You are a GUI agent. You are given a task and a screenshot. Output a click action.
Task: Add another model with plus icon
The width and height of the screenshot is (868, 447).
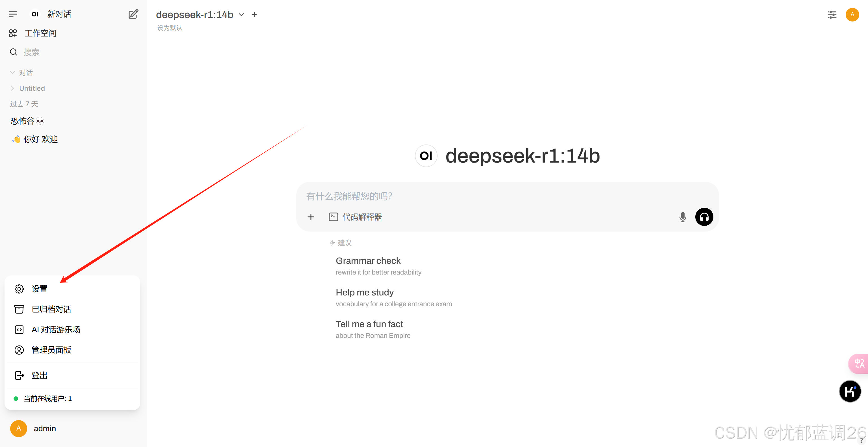tap(254, 14)
